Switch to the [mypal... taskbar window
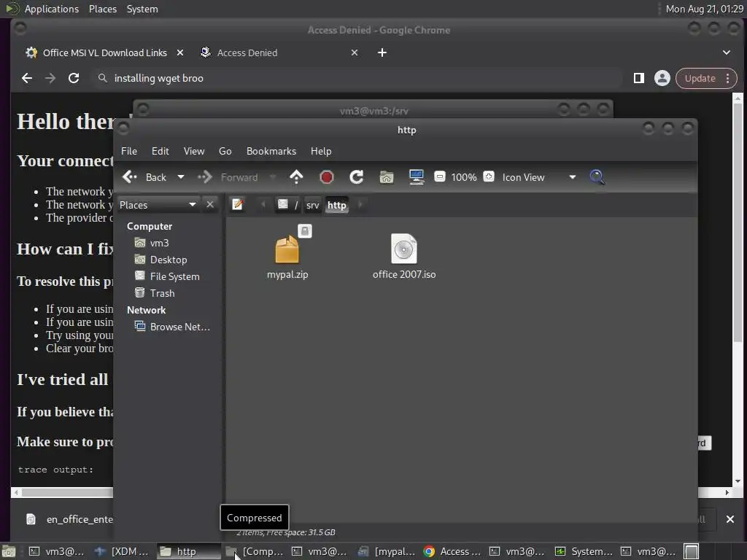The height and width of the screenshot is (560, 747). click(x=387, y=551)
